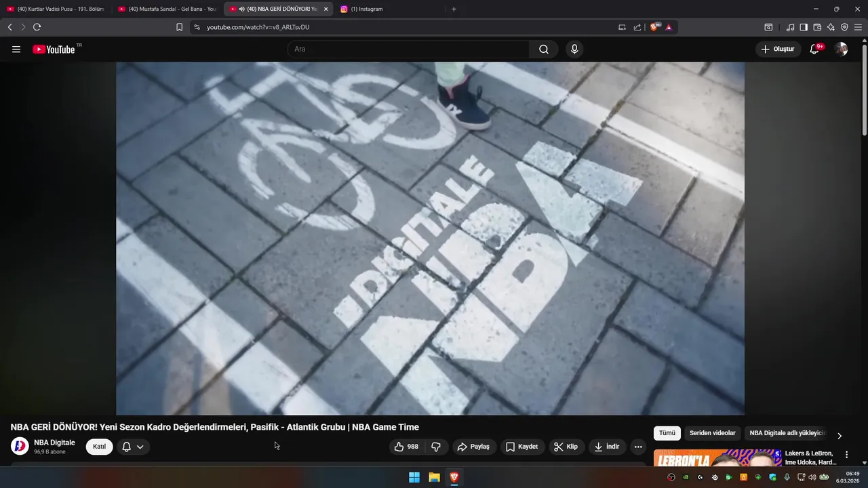Bookmark this page via the bookmark icon
Image resolution: width=868 pixels, height=488 pixels.
pos(179,27)
